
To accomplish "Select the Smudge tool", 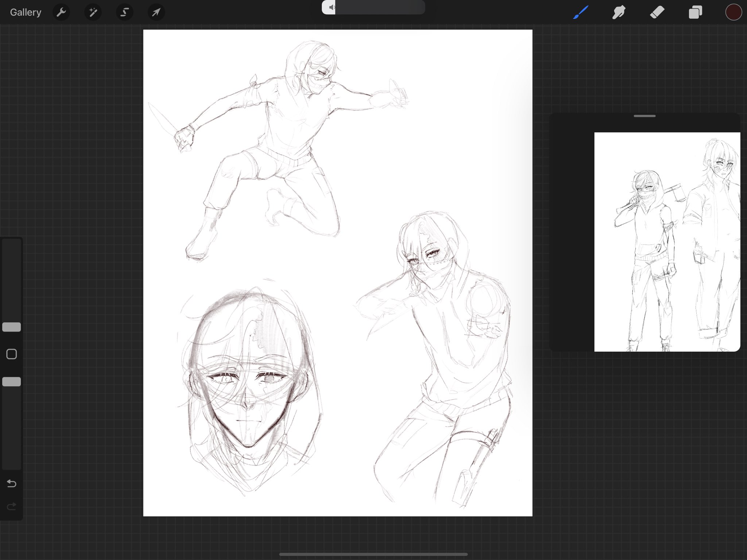I will tap(619, 12).
